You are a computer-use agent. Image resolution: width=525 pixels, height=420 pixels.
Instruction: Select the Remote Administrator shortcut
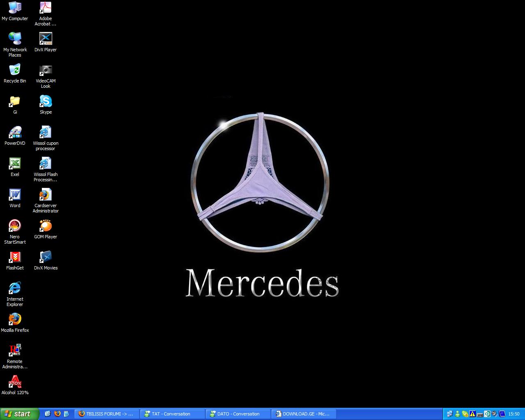click(15, 356)
